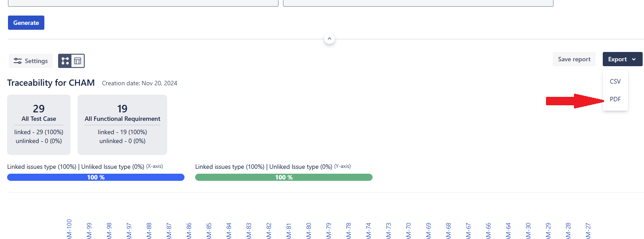Choose CSV from the Export menu
This screenshot has height=239, width=644.
(x=615, y=81)
